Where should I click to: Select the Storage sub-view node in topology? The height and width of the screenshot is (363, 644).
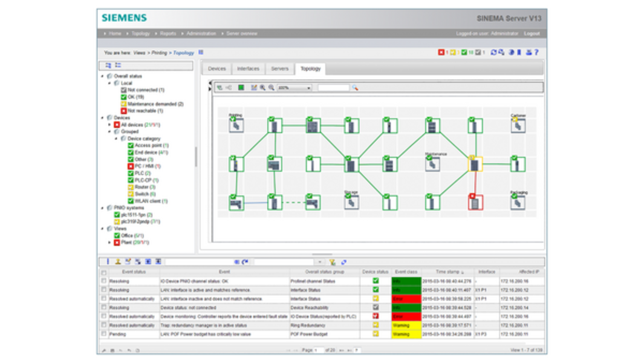pos(351,201)
